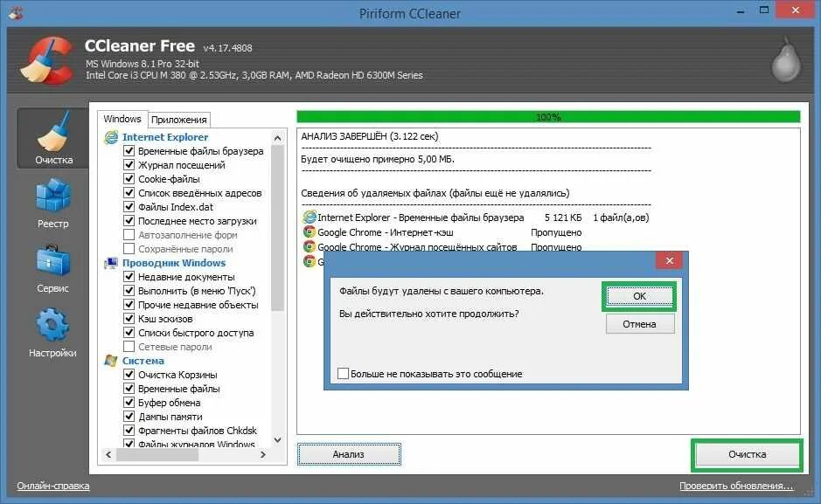Click Проверить обновления link
The height and width of the screenshot is (504, 821).
pyautogui.click(x=735, y=486)
